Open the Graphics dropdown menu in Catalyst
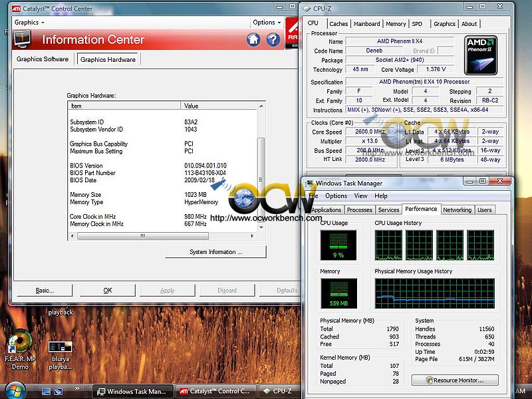 [x=29, y=23]
